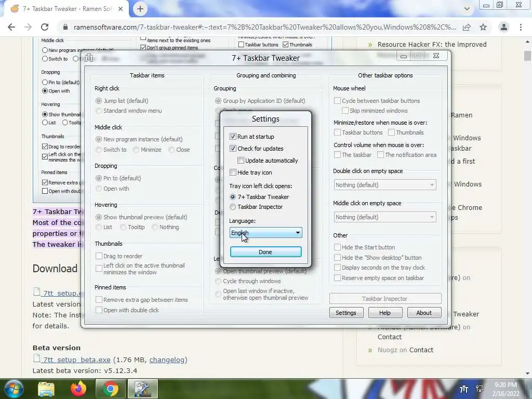Reload the page with refresh icon
Viewport: 532px width, 399px height.
[45, 27]
